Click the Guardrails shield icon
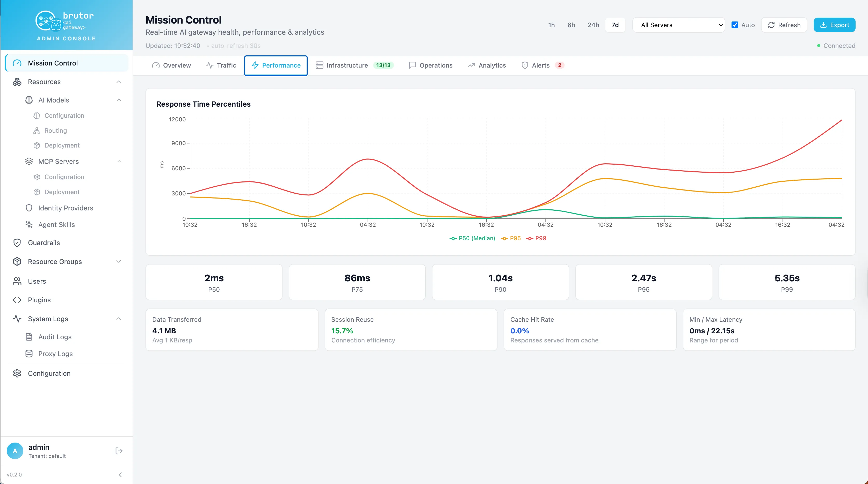 [17, 243]
